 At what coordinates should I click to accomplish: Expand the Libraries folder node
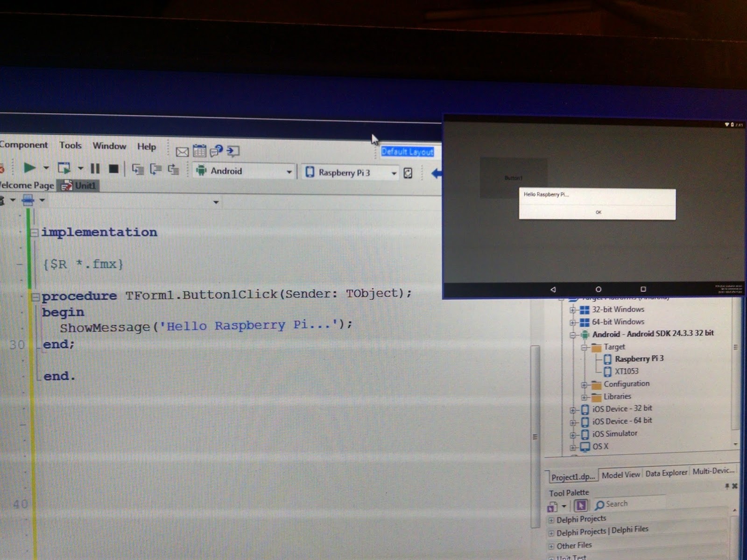(584, 397)
